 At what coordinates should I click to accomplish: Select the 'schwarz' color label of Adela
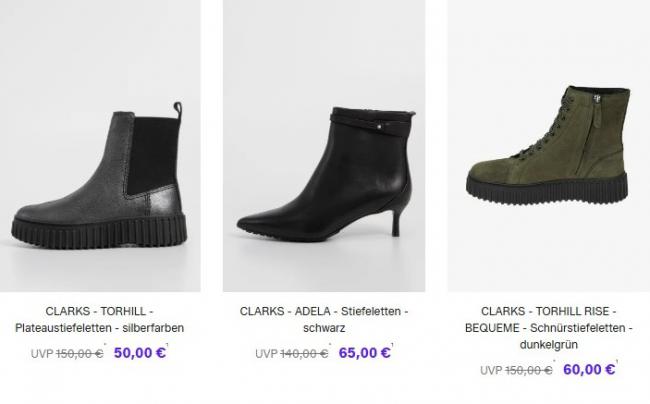[324, 328]
